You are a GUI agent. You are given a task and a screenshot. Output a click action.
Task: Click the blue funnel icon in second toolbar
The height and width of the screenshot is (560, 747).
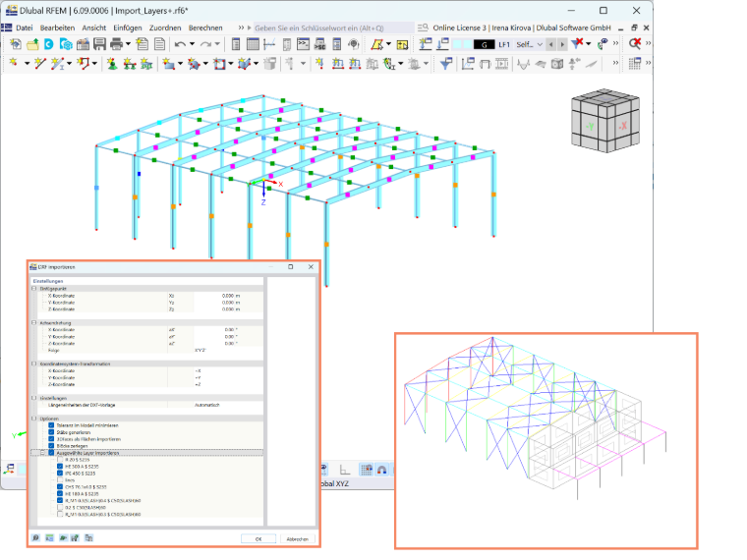tap(446, 63)
